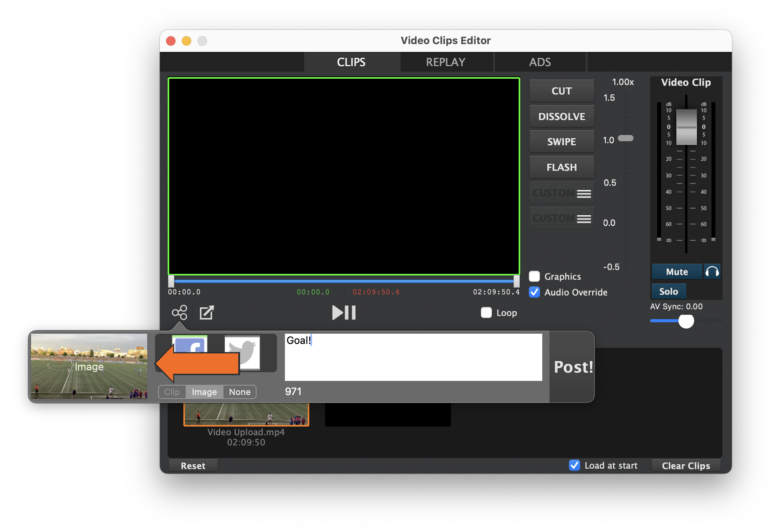Enable the Loop checkbox
The height and width of the screenshot is (532, 776).
click(x=486, y=313)
